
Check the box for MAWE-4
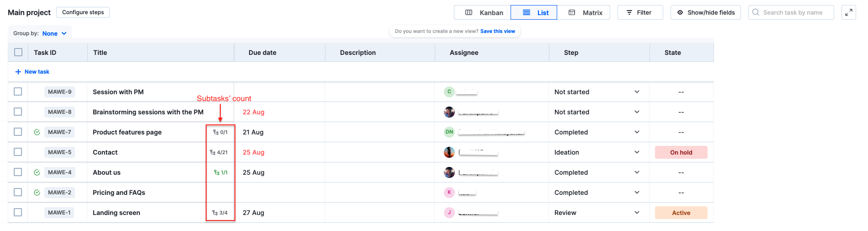(x=18, y=172)
